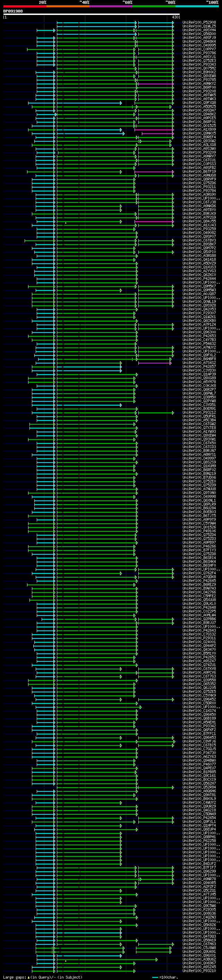The image size is (222, 980).
Task: Click the UniRef100_A7P2G9 label
Action: 199,217
